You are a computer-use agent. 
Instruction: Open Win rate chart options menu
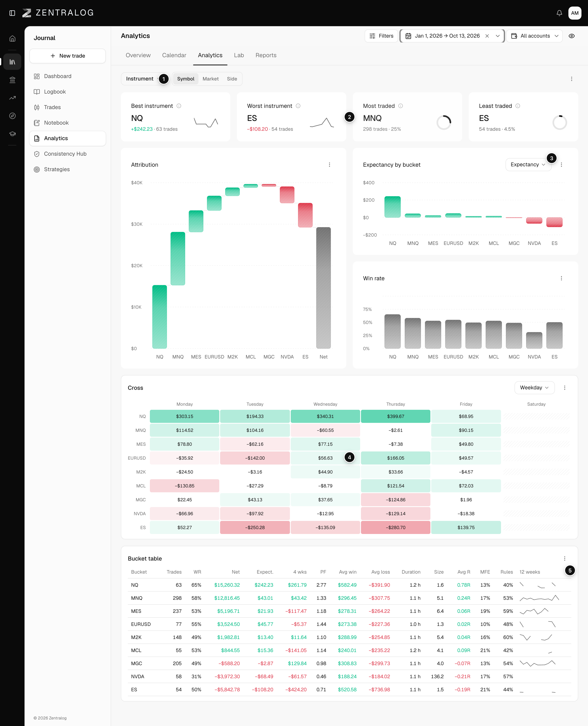coord(561,278)
